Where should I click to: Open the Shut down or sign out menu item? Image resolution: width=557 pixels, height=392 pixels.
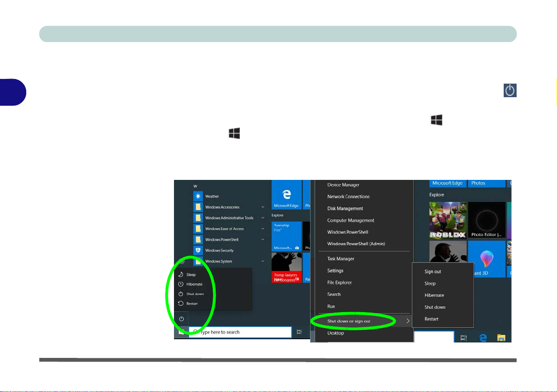tap(364, 321)
